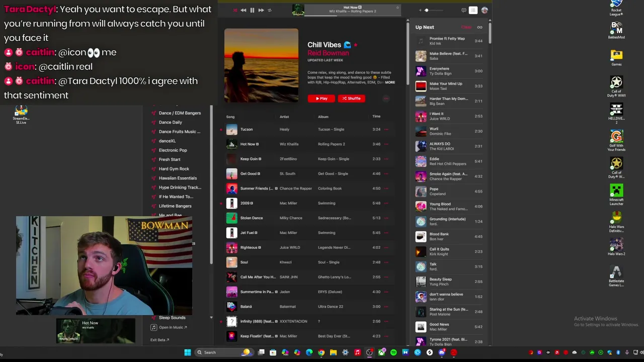Open BakkesMod desktop shortcut
The width and height of the screenshot is (644, 362).
click(x=616, y=31)
